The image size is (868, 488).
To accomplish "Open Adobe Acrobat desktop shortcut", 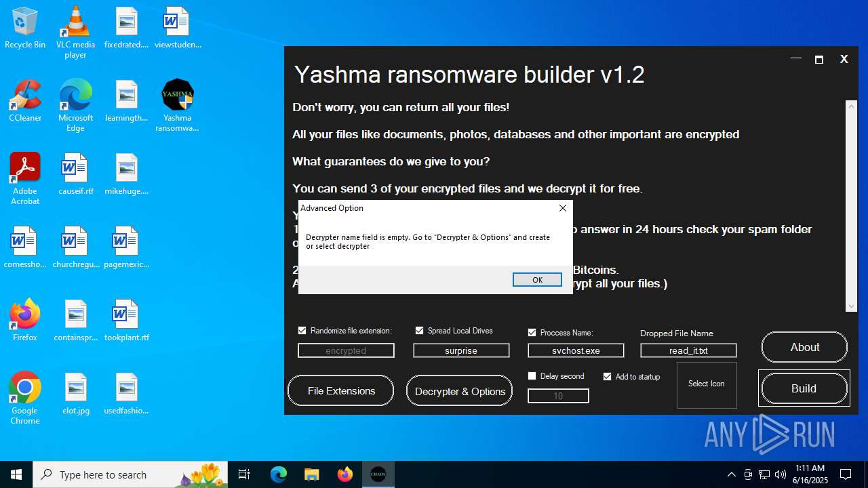I will [25, 179].
